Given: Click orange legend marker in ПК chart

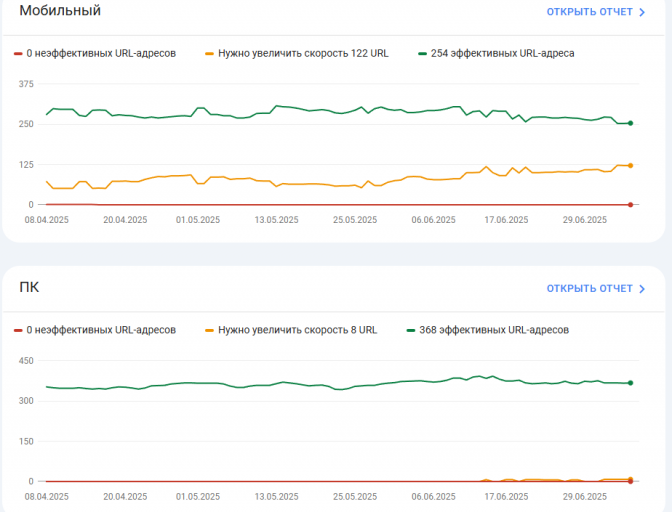Looking at the screenshot, I should point(209,330).
